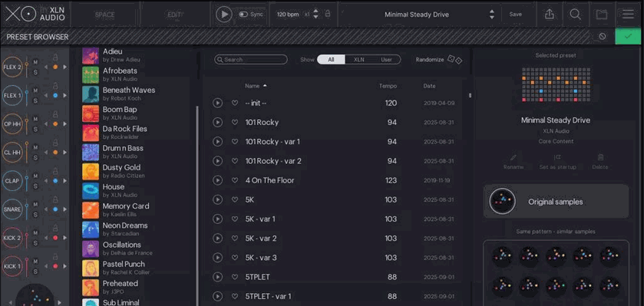The width and height of the screenshot is (644, 306).
Task: Open the export icon in top bar
Action: [x=549, y=15]
